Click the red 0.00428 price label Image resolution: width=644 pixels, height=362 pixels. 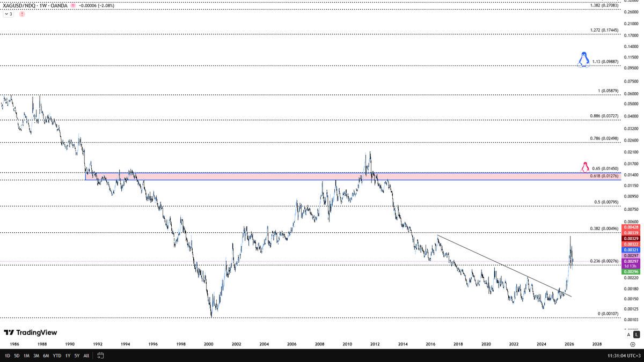point(630,227)
